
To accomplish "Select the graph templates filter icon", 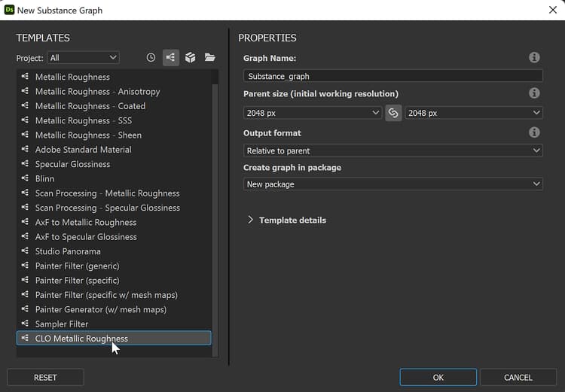I will [x=171, y=58].
